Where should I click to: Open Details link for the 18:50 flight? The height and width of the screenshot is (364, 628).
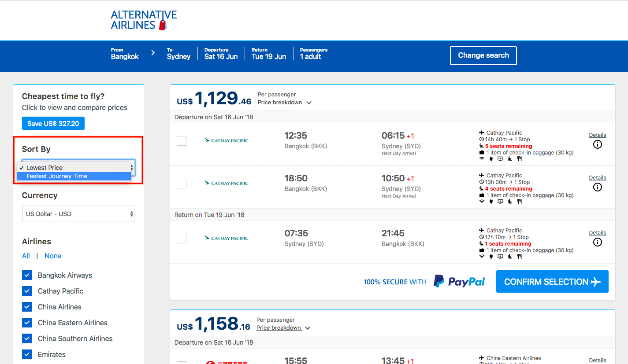tap(597, 178)
